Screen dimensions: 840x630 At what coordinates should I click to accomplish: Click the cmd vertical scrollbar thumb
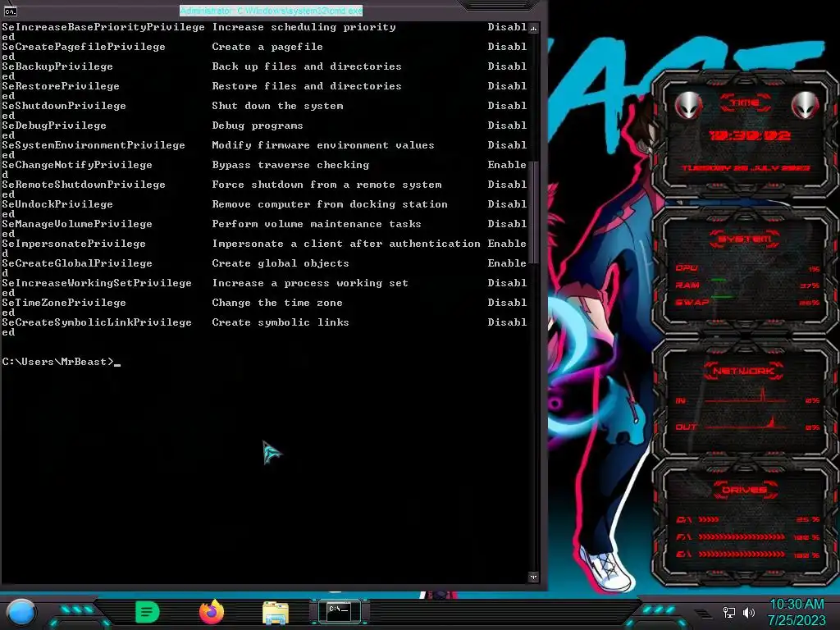coord(533,212)
